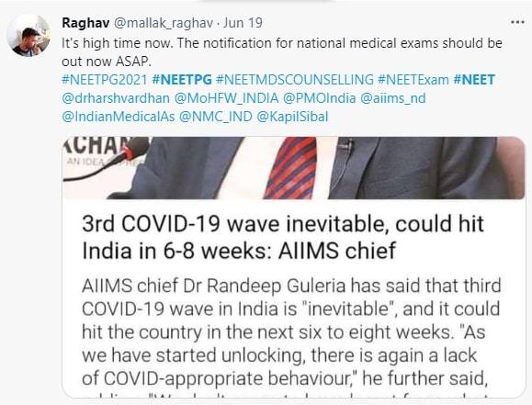Visit the @mallak_raghav handle
532x405 pixels.
[163, 23]
